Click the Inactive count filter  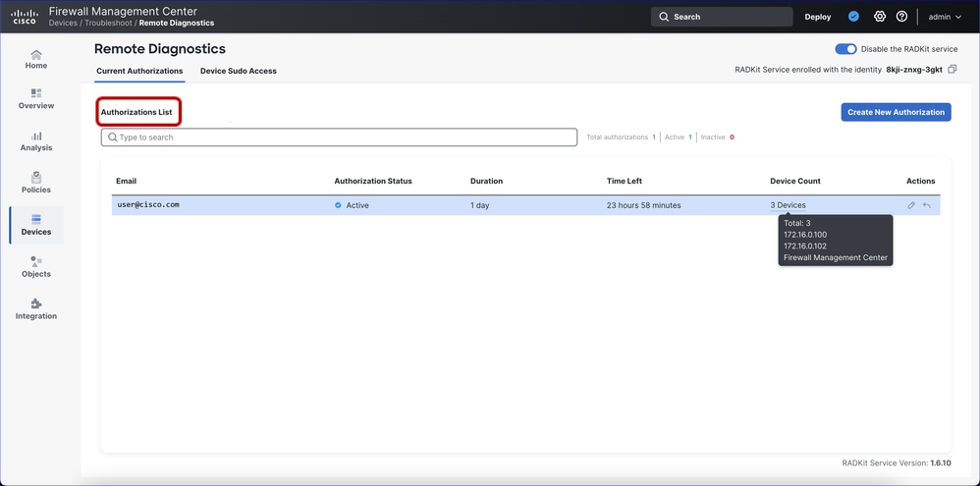point(717,136)
